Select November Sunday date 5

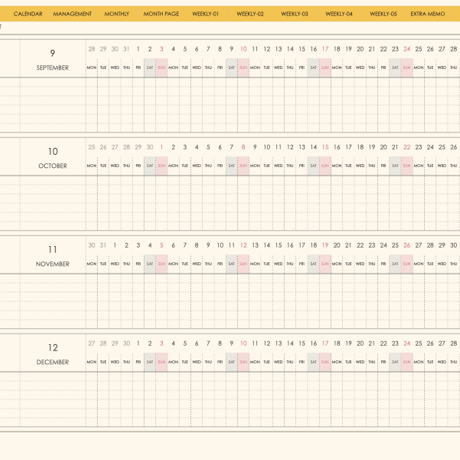[x=162, y=245]
